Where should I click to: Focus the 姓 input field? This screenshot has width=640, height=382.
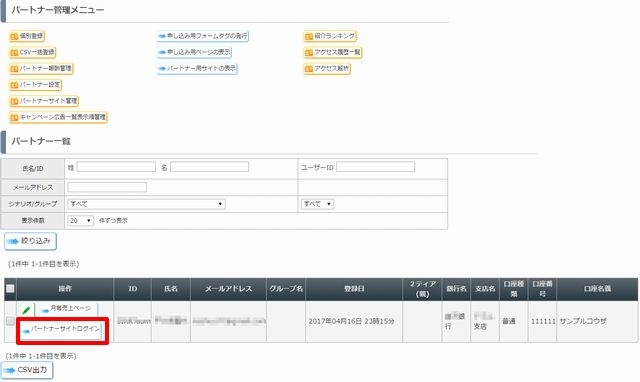pos(116,167)
